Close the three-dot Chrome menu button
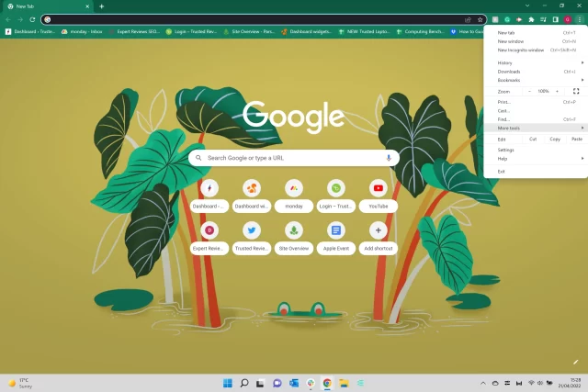This screenshot has height=392, width=588. tap(580, 19)
